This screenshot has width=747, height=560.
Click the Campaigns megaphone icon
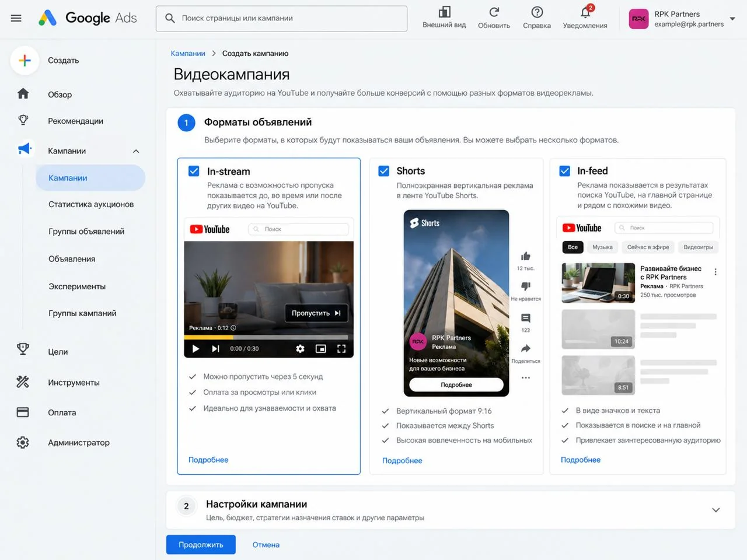click(25, 149)
